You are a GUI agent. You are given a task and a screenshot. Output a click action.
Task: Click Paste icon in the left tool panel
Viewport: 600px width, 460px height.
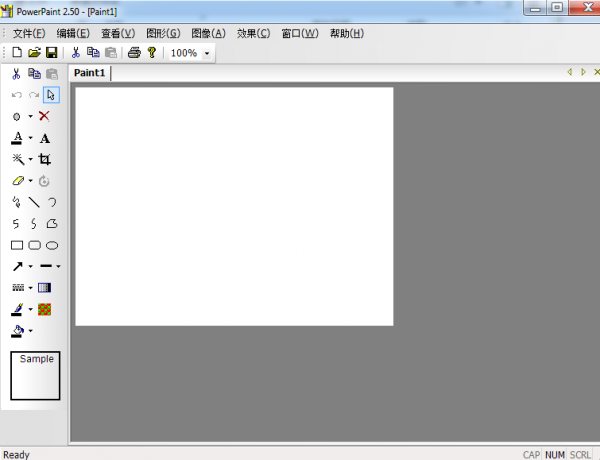(x=52, y=73)
